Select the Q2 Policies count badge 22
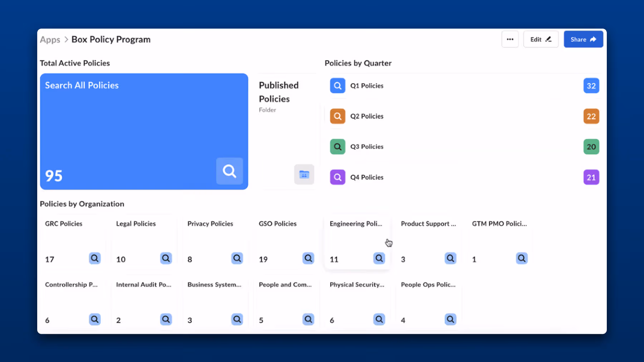This screenshot has height=362, width=644. point(591,116)
